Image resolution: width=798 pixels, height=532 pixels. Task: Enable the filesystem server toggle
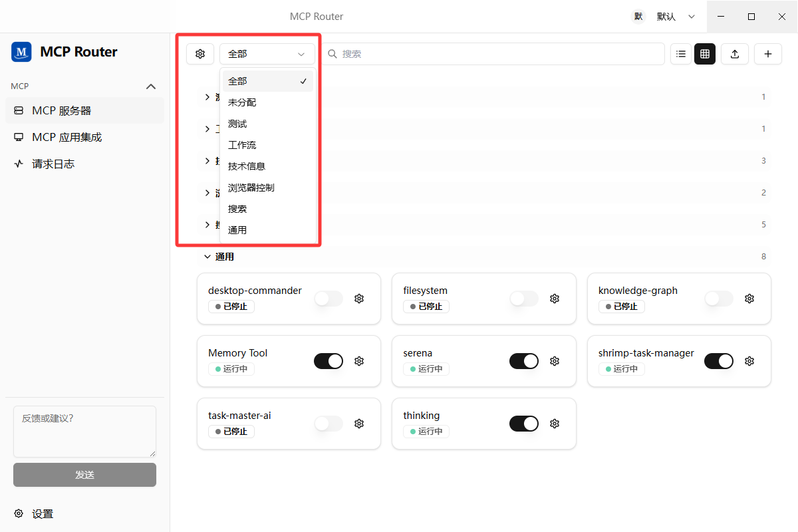pyautogui.click(x=524, y=299)
